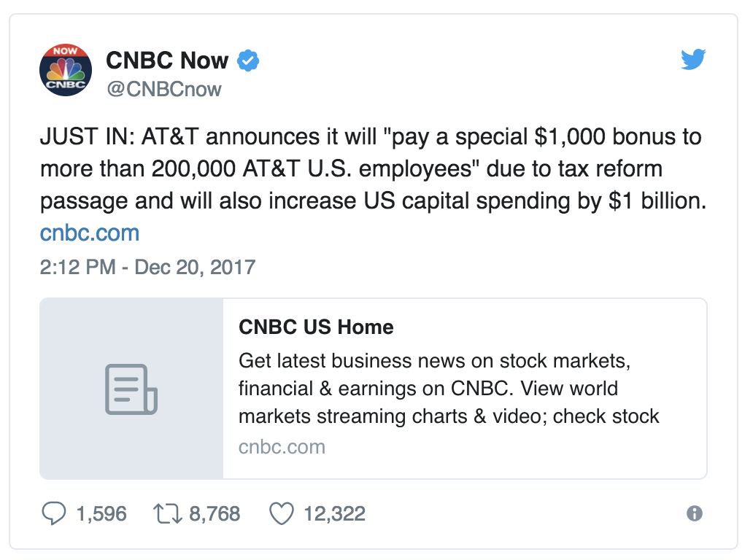Image resolution: width=753 pixels, height=560 pixels.
Task: Click the Twitter bird logo
Action: coord(693,60)
